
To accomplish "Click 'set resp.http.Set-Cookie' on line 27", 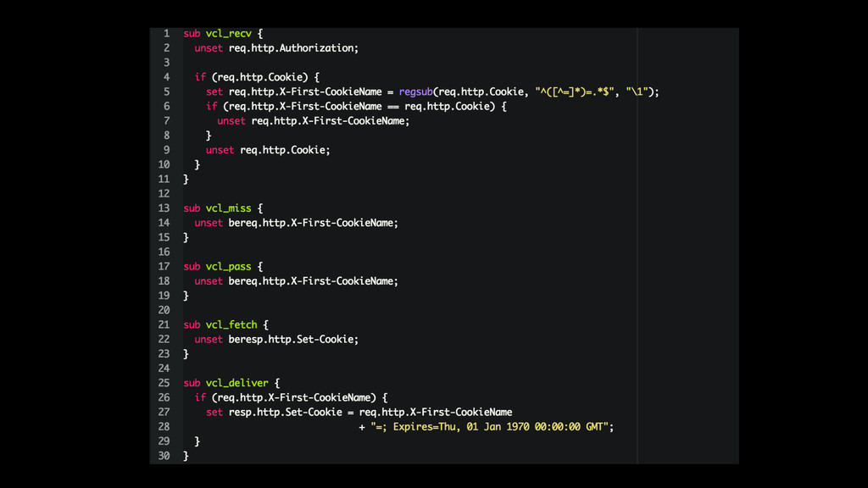I will point(274,413).
